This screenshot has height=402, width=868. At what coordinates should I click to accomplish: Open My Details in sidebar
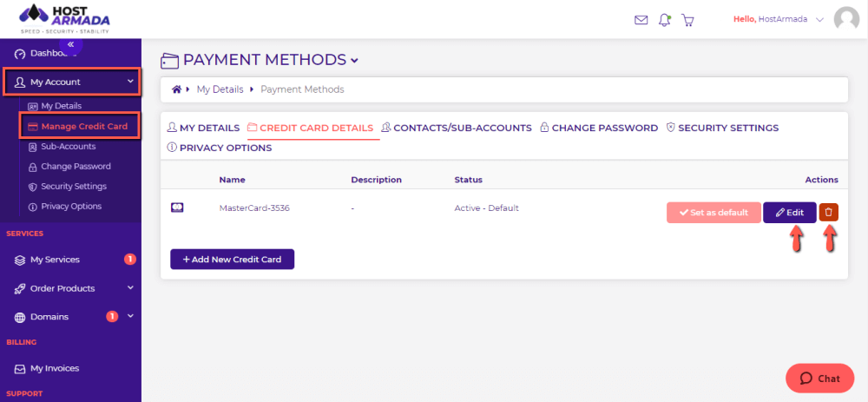(x=55, y=106)
